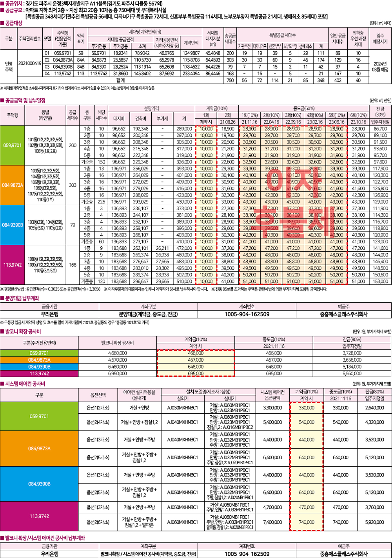This screenshot has height=560, width=392.
Task: Click outdoor unit model 'AJ030MXHNBC1'
Action: coord(183,408)
